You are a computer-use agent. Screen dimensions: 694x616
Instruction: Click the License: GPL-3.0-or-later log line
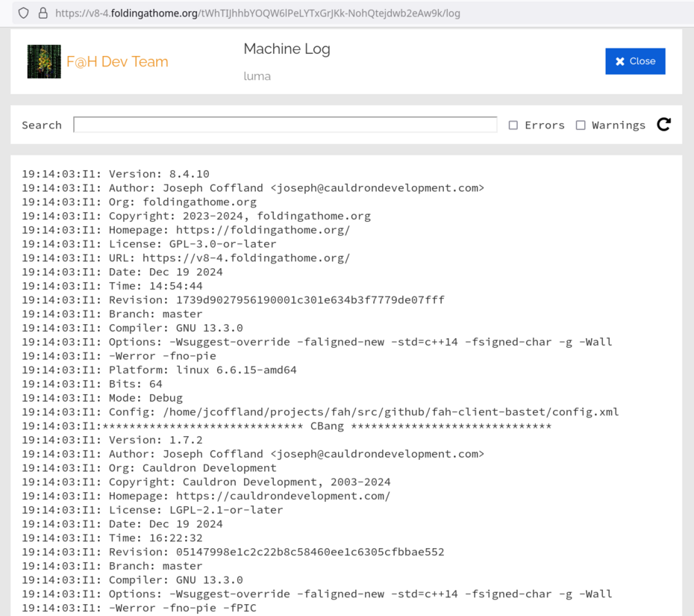[149, 244]
